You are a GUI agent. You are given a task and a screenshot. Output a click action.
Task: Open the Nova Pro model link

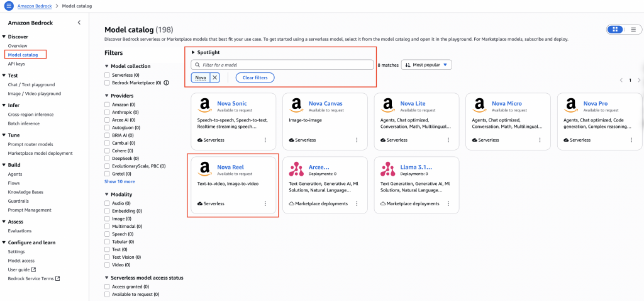pyautogui.click(x=596, y=104)
